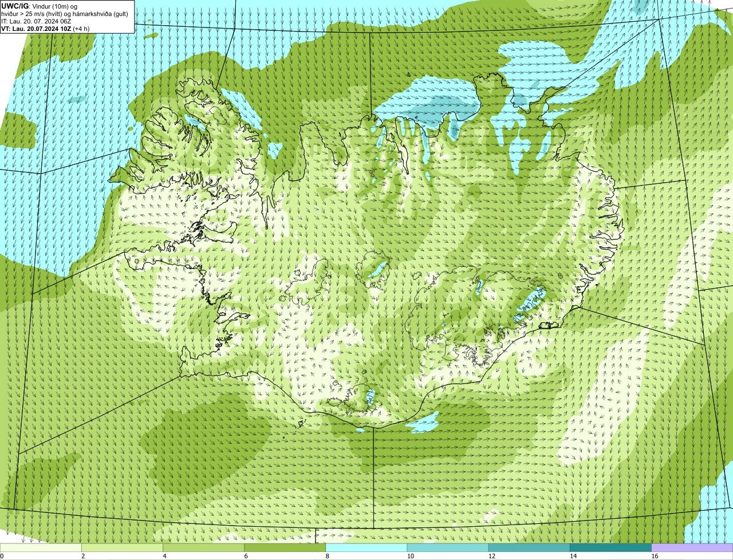Click the purple legend swatch above 16
The width and height of the screenshot is (733, 560).
tap(692, 547)
